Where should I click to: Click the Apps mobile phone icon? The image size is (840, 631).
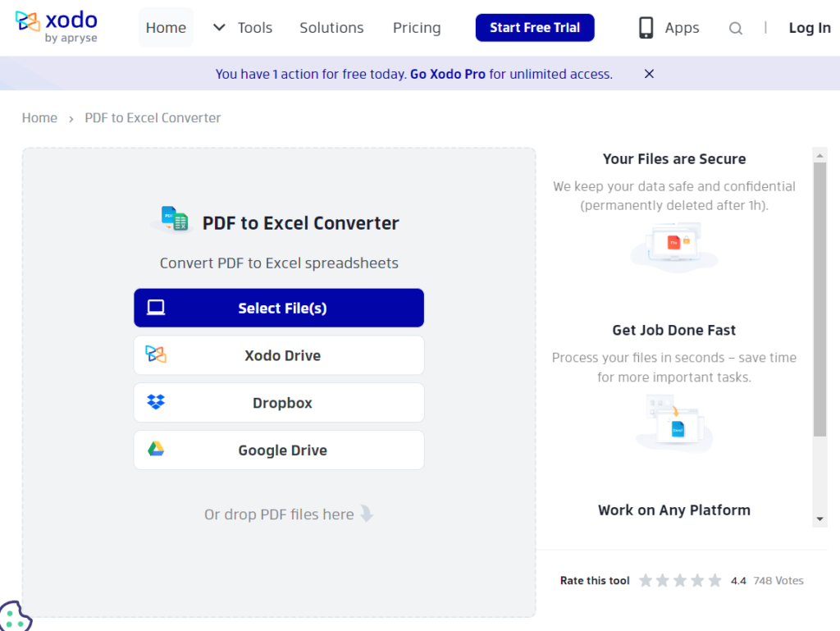pyautogui.click(x=647, y=27)
